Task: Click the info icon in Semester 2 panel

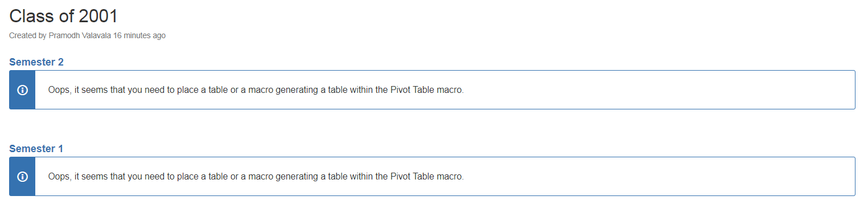Action: coord(23,90)
